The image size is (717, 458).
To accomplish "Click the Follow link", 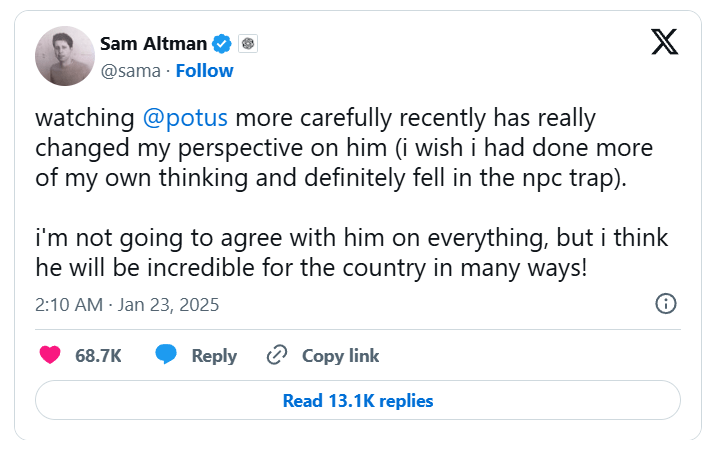I will coord(205,70).
